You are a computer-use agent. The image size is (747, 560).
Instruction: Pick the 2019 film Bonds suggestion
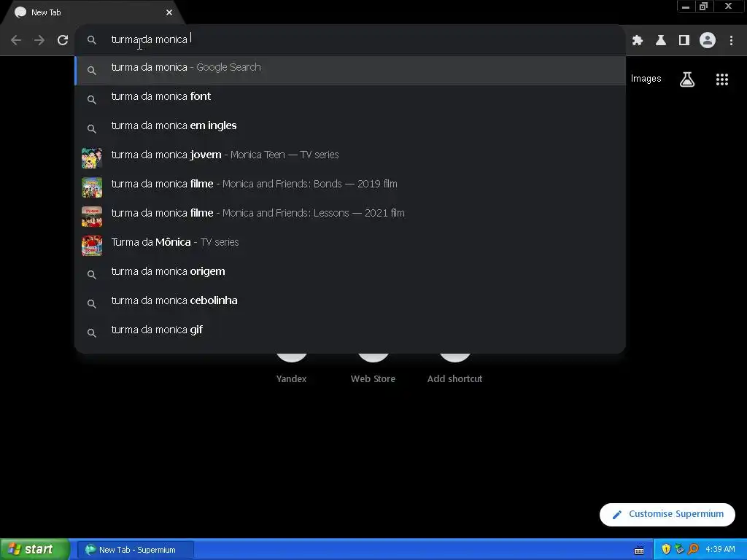pos(350,187)
